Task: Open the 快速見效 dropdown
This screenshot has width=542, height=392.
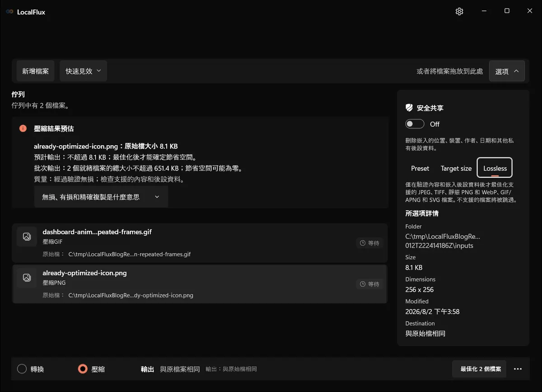Action: 83,71
